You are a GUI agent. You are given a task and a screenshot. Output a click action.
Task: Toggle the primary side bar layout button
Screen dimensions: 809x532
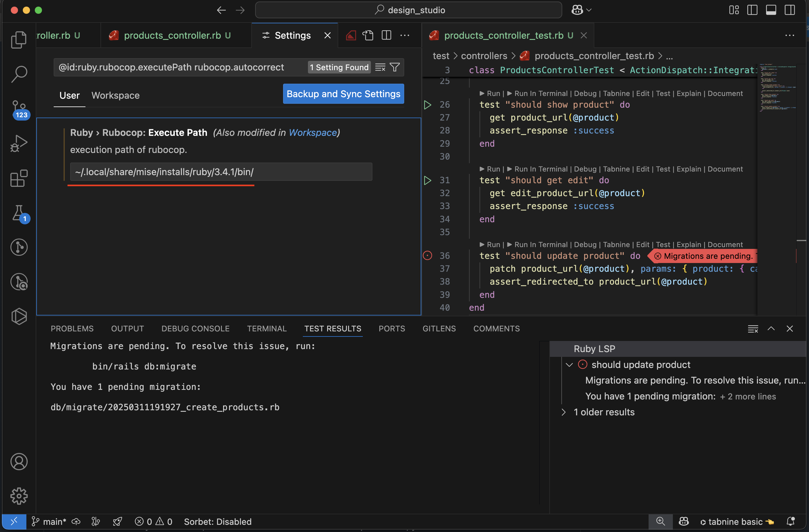tap(752, 10)
